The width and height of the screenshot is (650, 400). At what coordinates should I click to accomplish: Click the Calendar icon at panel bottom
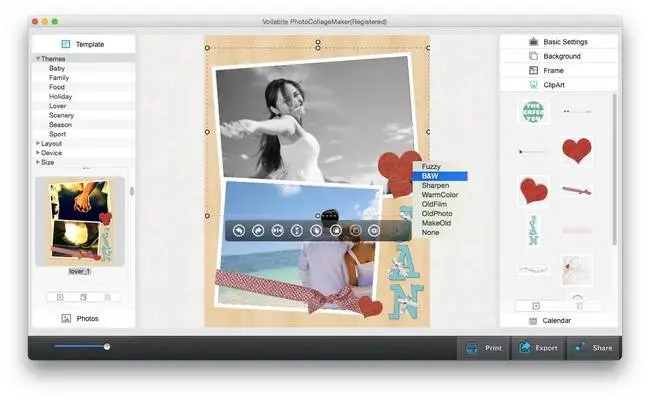tap(533, 321)
